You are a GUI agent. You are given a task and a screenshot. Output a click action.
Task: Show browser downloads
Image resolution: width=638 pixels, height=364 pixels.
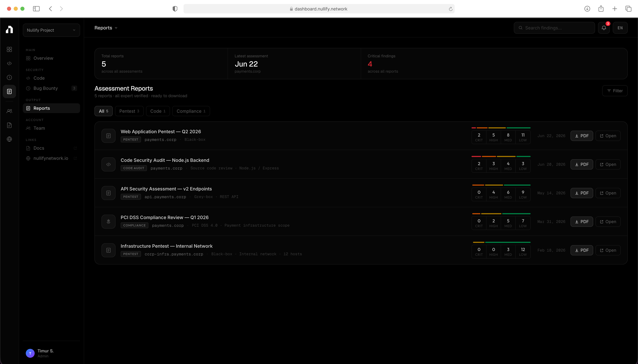[x=587, y=9]
